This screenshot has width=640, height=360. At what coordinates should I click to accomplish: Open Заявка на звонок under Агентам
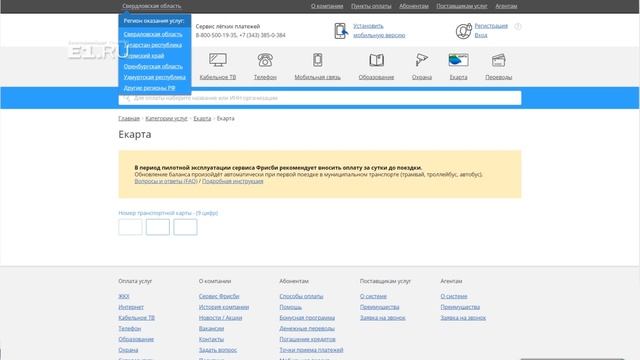(x=463, y=318)
